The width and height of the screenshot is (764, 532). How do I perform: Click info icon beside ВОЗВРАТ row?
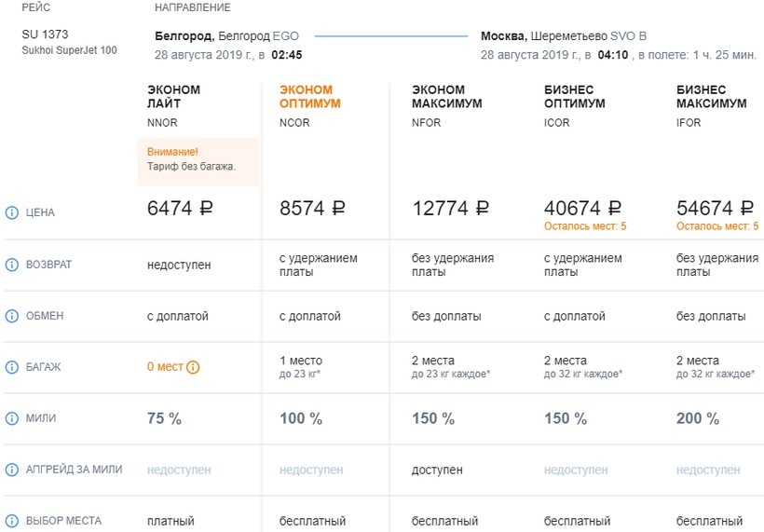[x=12, y=265]
